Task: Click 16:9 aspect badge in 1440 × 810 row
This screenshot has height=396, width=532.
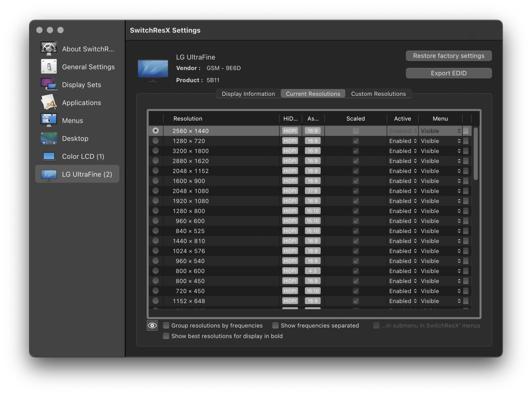Action: (312, 241)
